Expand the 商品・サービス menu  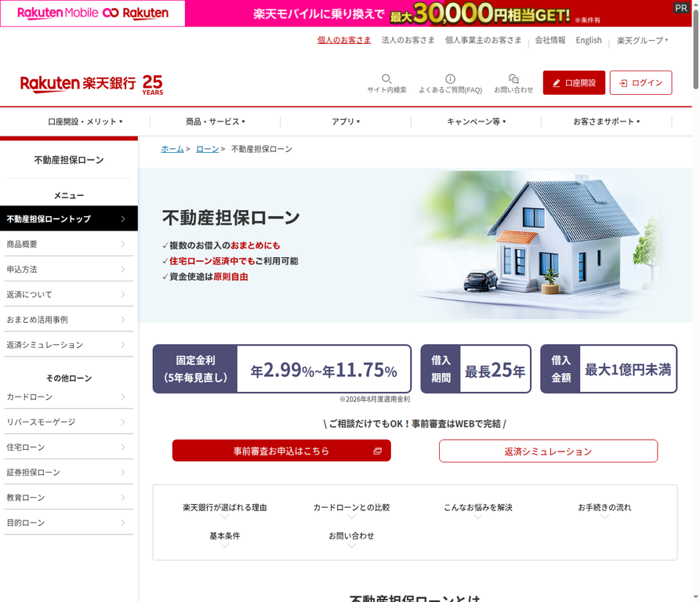coord(216,121)
